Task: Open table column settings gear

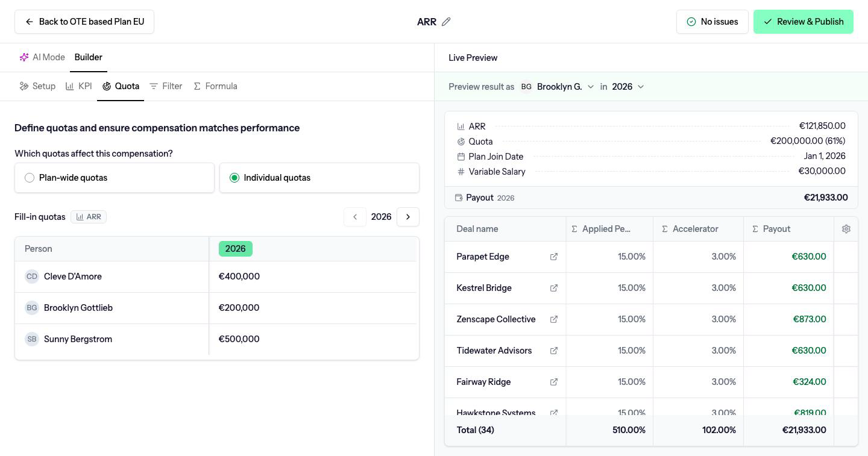Action: 846,229
